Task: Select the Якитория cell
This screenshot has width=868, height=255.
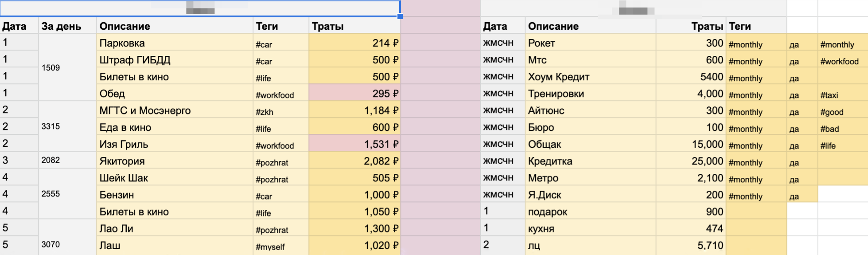Action: pyautogui.click(x=175, y=161)
